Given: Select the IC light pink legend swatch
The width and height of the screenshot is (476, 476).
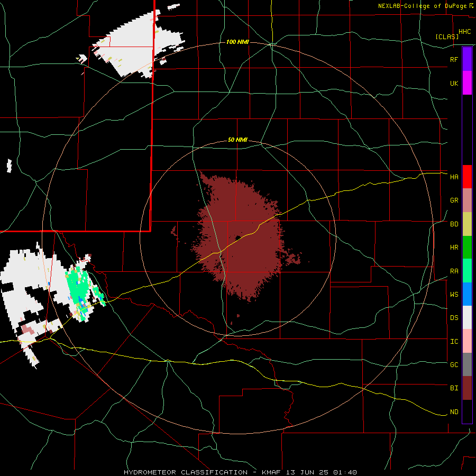Looking at the screenshot, I should (467, 341).
